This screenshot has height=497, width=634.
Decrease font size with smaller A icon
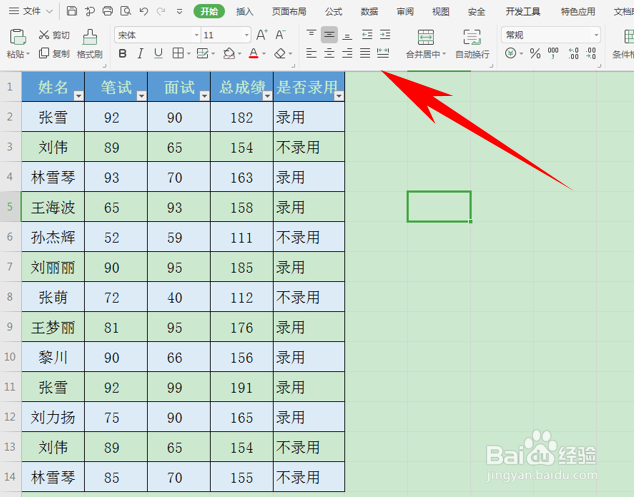[x=280, y=35]
